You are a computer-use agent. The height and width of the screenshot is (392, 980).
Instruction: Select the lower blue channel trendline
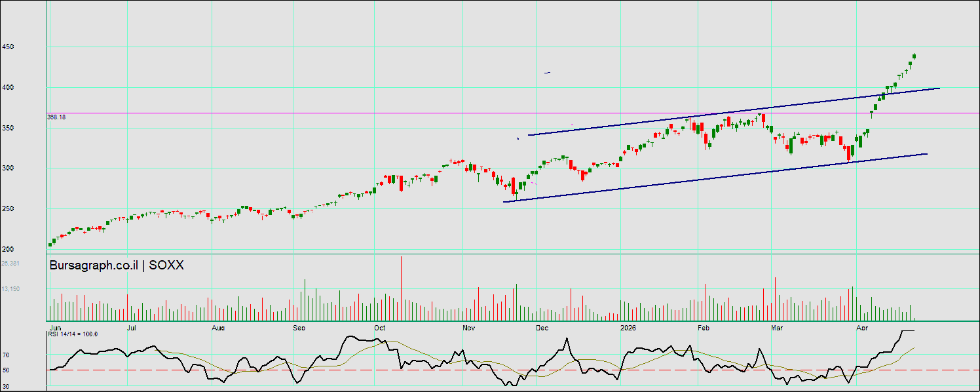click(x=714, y=178)
